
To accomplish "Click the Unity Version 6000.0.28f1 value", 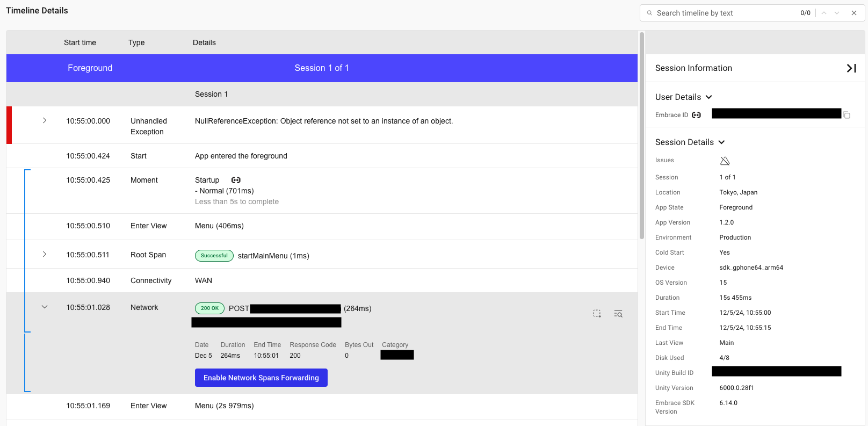I will pyautogui.click(x=737, y=388).
